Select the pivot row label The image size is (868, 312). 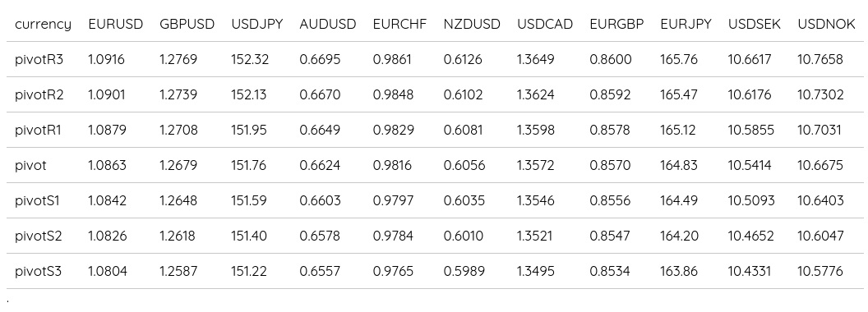point(30,165)
